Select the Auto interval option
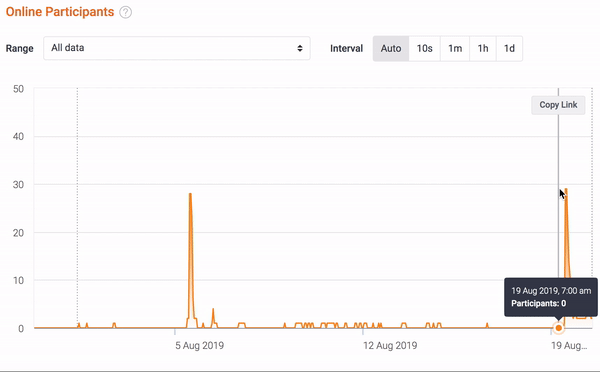This screenshot has width=600, height=372. click(x=391, y=49)
